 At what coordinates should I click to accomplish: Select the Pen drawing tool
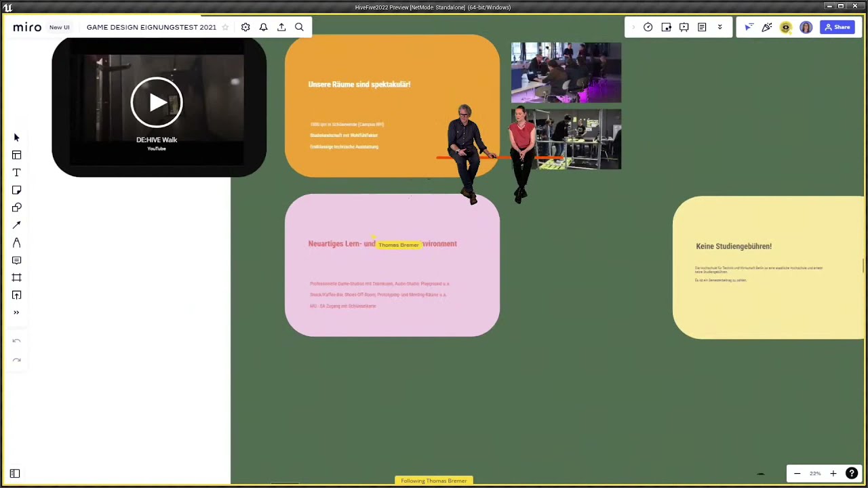coord(17,243)
